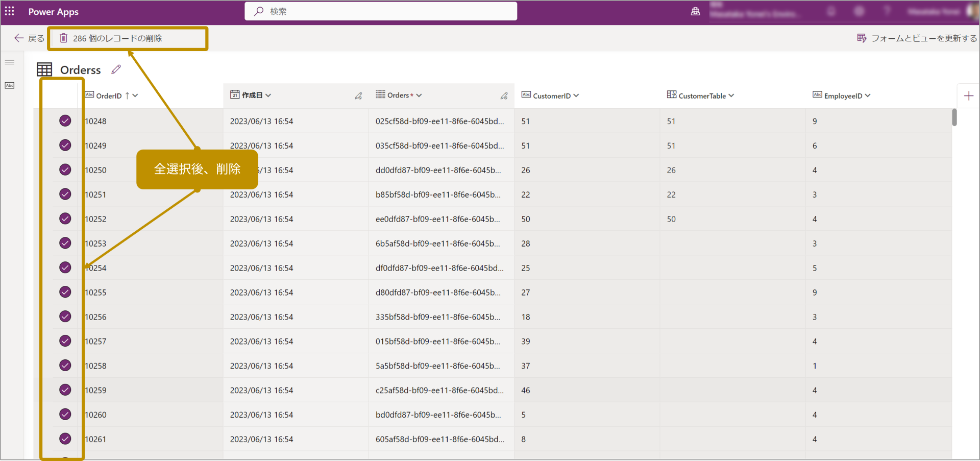Click the Orderss table title
Screen dimensions: 980x461
81,70
